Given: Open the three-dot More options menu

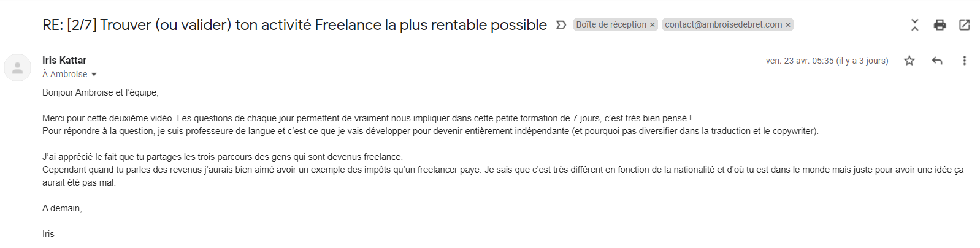Looking at the screenshot, I should point(964,61).
